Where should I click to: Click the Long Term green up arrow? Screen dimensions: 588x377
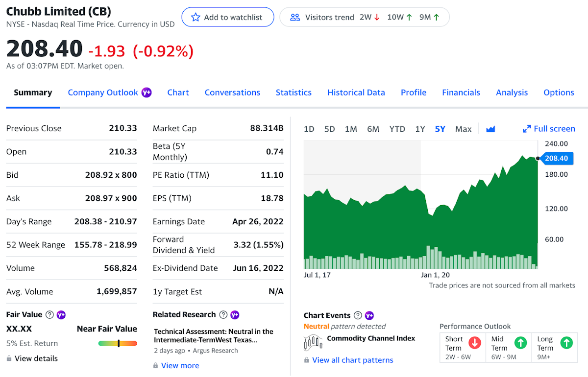(x=566, y=343)
